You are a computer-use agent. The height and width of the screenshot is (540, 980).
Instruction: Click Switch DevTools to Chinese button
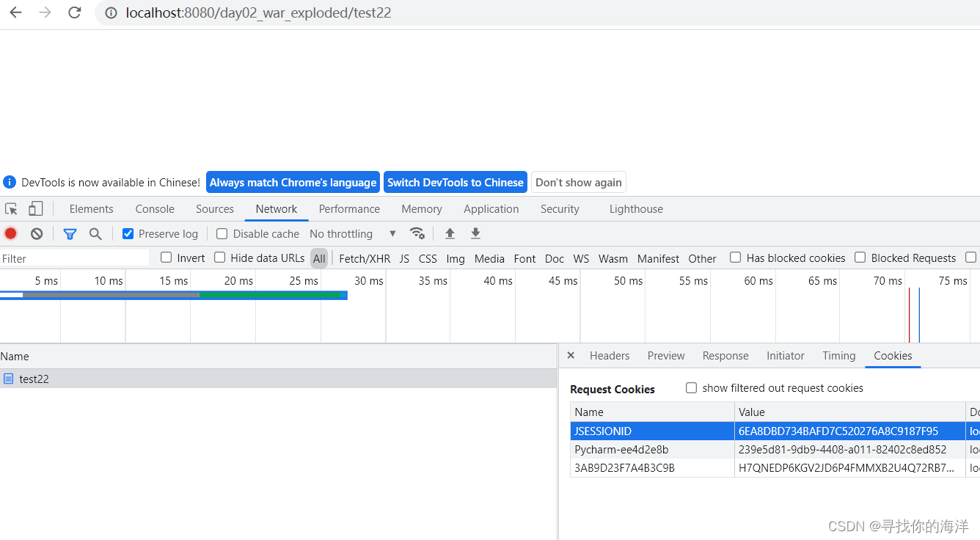456,182
